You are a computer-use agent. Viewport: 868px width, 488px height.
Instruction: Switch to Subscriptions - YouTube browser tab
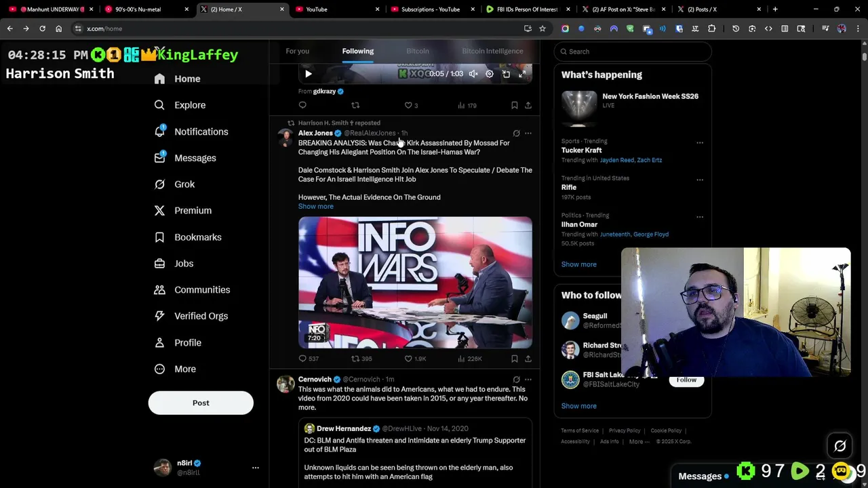[431, 9]
